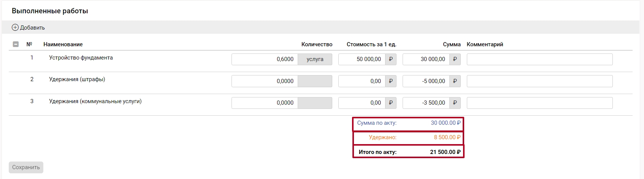
Task: Click the plus icon next to Добавить
Action: (x=15, y=27)
